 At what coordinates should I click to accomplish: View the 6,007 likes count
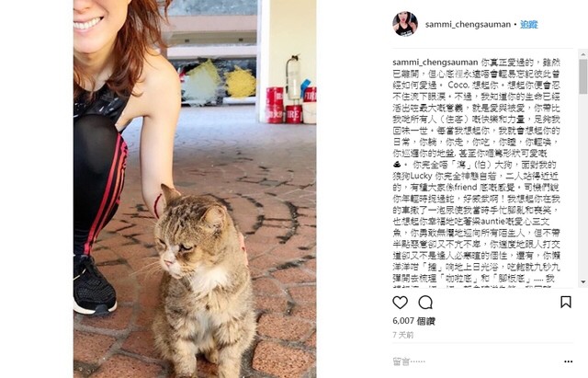coord(413,321)
